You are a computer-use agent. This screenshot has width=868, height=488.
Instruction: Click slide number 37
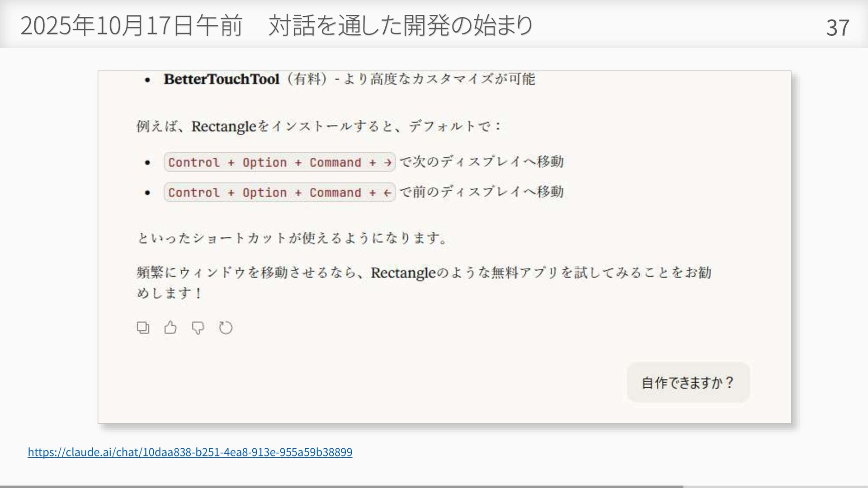click(837, 28)
